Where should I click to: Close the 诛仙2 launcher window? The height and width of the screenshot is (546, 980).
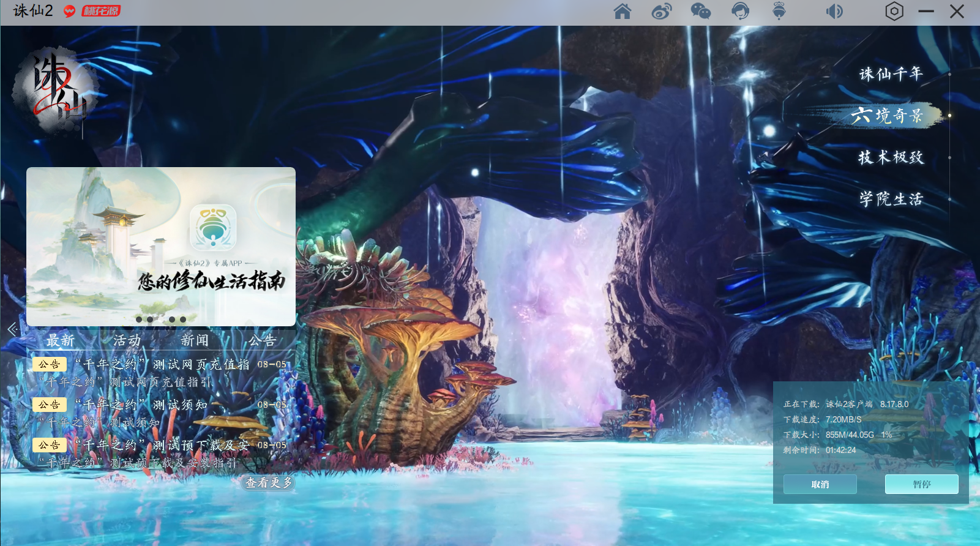pyautogui.click(x=957, y=12)
